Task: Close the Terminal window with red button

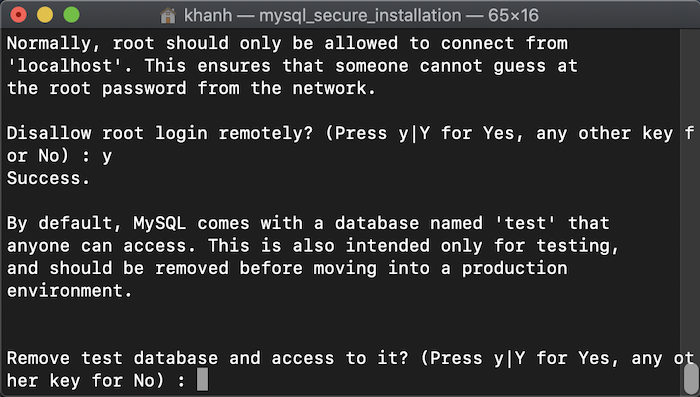Action: tap(18, 15)
